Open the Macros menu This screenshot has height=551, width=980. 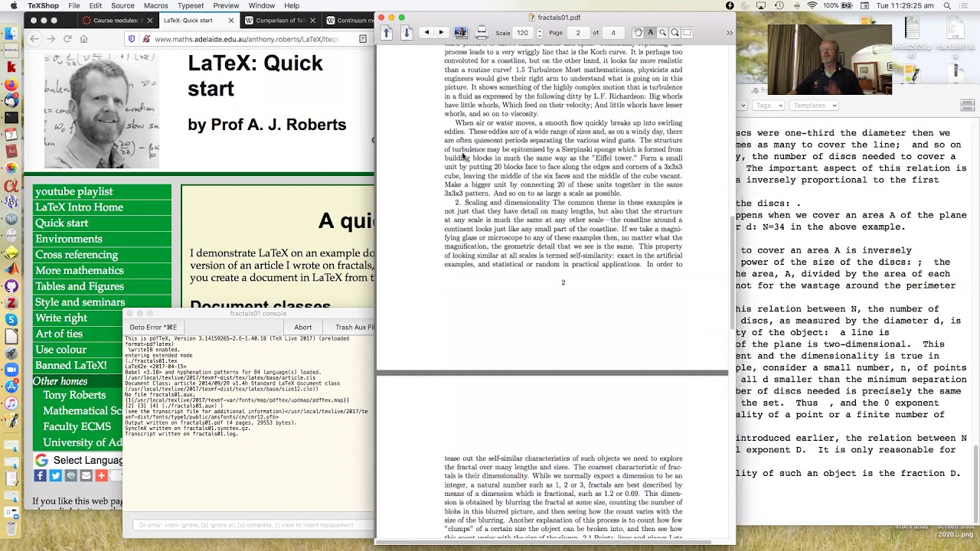pyautogui.click(x=155, y=5)
